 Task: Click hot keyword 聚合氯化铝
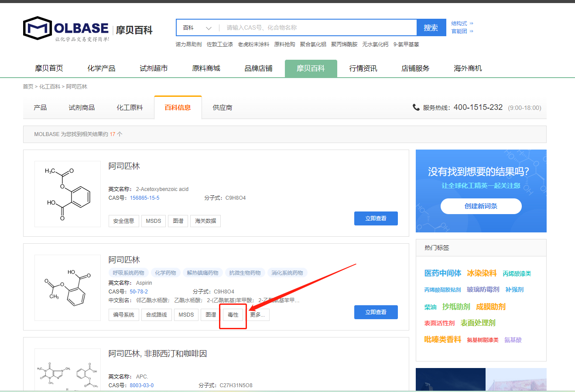point(313,44)
